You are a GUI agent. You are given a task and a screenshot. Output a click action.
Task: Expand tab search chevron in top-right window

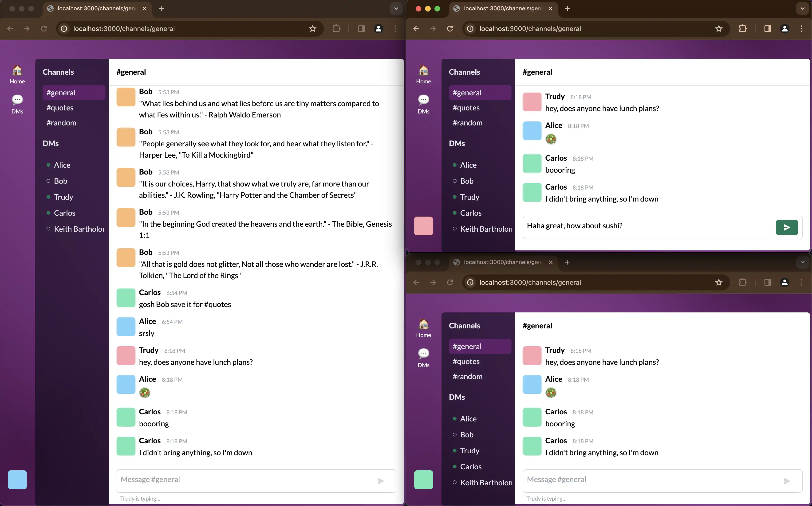coord(802,8)
